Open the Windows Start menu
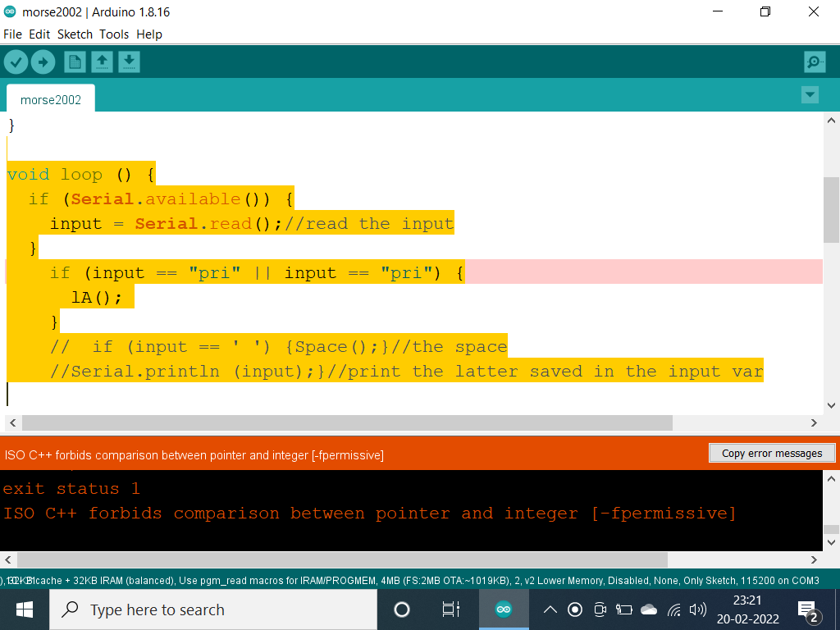The height and width of the screenshot is (630, 840). click(x=25, y=609)
